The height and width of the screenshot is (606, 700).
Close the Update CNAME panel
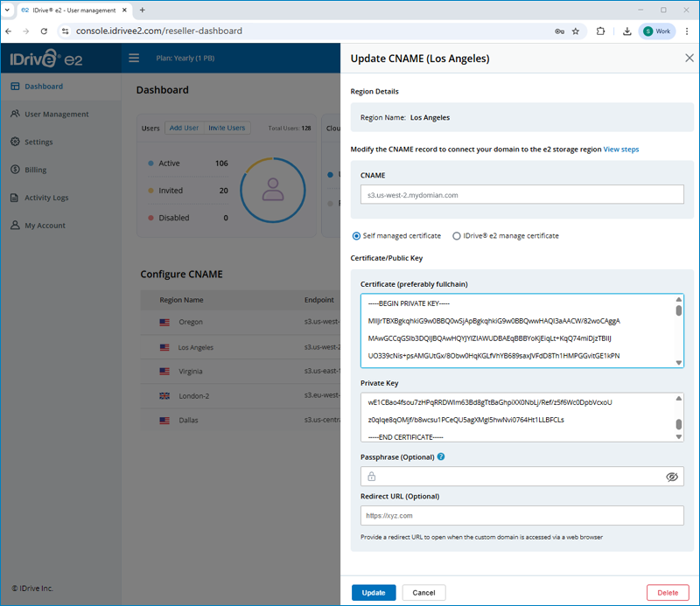tap(689, 59)
